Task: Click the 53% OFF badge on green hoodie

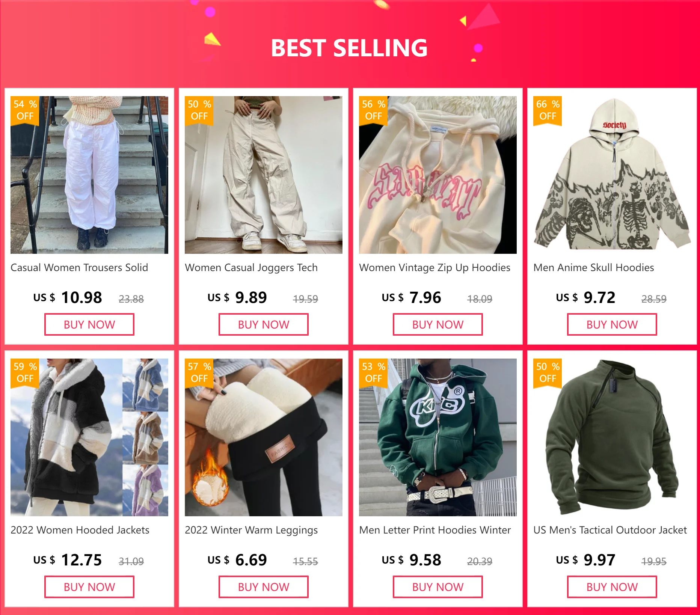Action: tap(373, 373)
